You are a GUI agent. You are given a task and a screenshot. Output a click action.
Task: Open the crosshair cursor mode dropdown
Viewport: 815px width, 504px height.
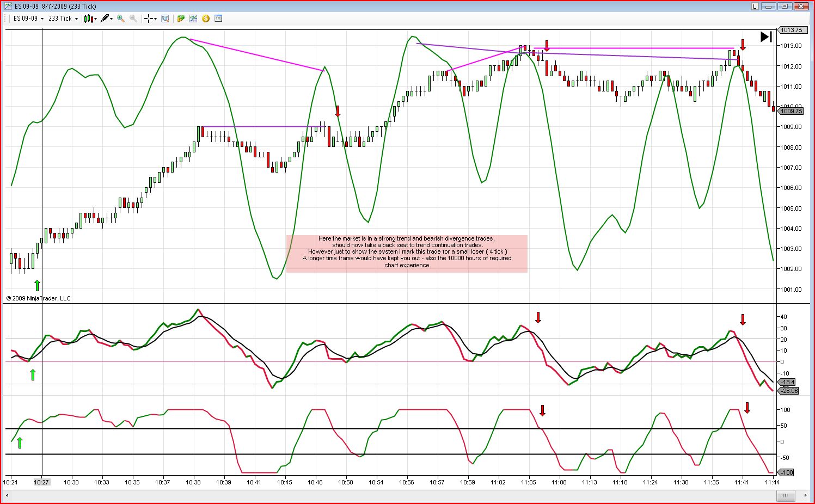[150, 19]
